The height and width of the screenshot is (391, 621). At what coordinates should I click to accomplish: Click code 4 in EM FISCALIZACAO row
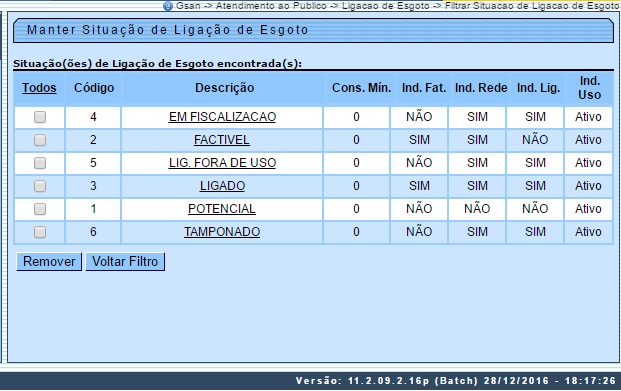point(93,117)
